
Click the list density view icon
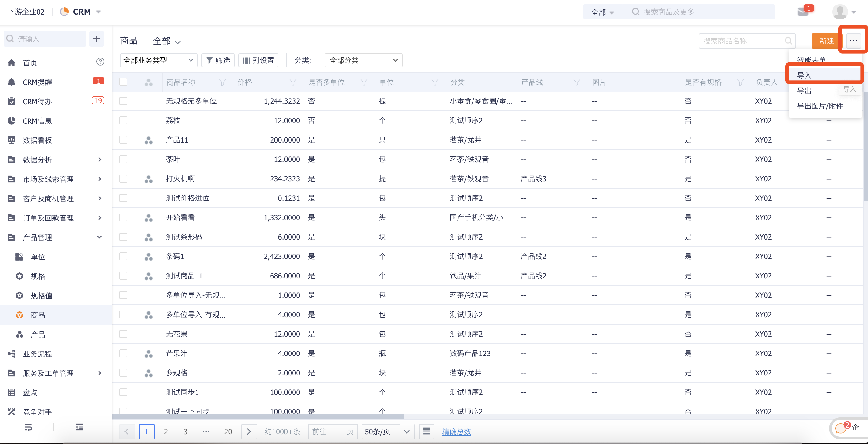pos(427,431)
